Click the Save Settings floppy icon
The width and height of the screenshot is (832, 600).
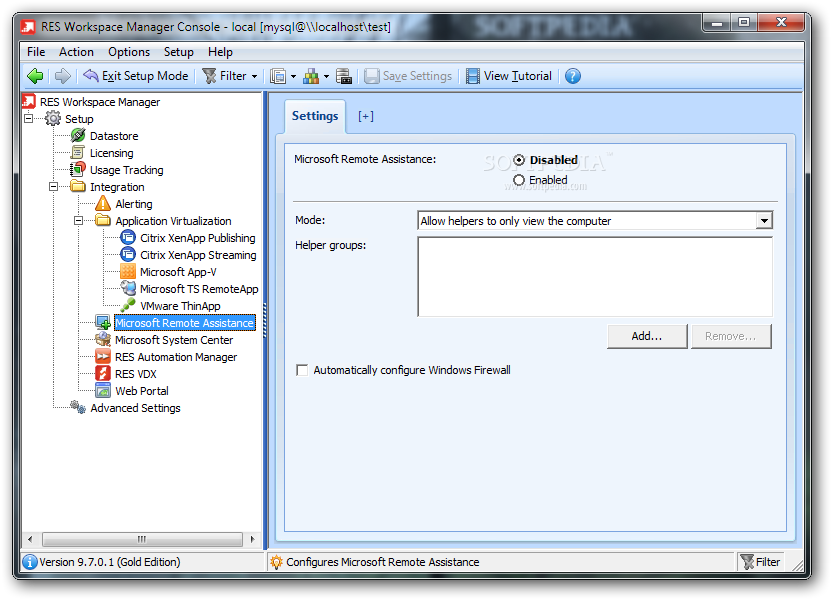371,76
